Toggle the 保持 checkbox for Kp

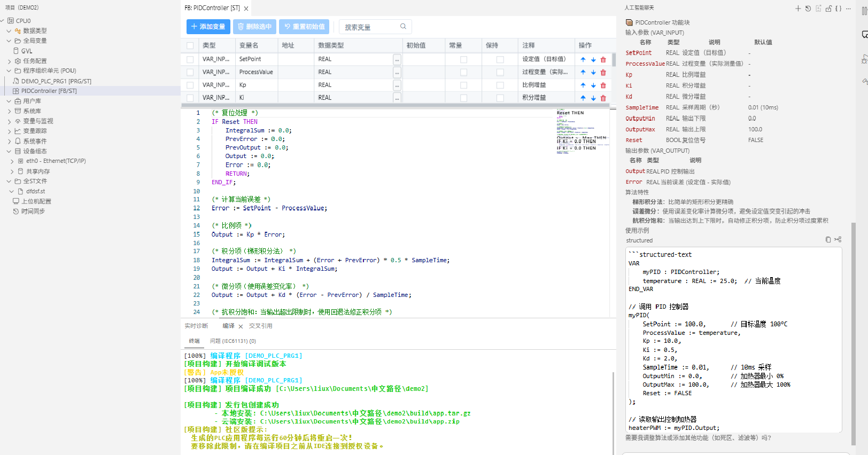point(500,85)
